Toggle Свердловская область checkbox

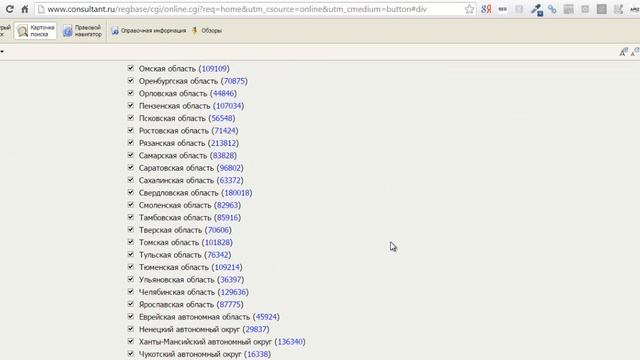pos(131,192)
